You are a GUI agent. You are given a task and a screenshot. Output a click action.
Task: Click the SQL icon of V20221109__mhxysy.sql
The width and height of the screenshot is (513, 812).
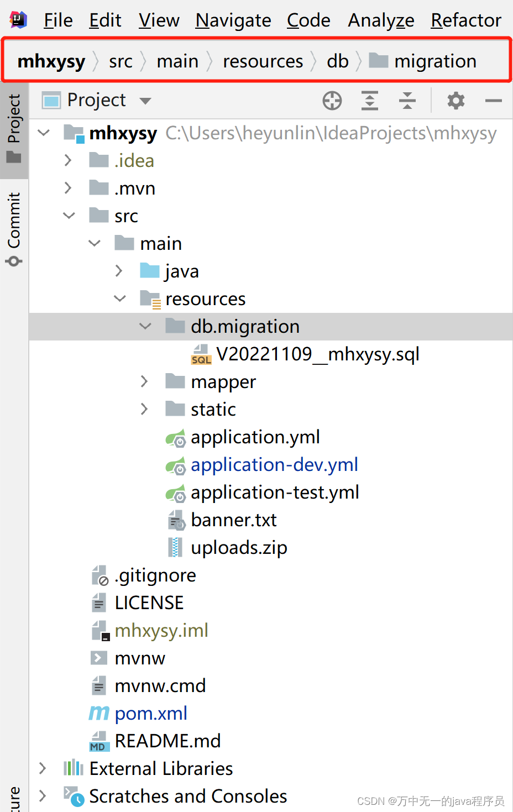coord(201,353)
